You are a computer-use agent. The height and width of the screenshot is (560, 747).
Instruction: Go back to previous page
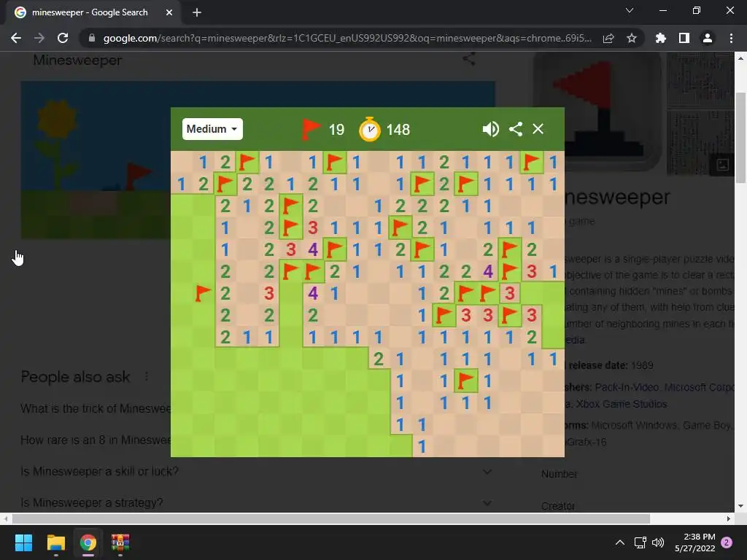(x=16, y=38)
